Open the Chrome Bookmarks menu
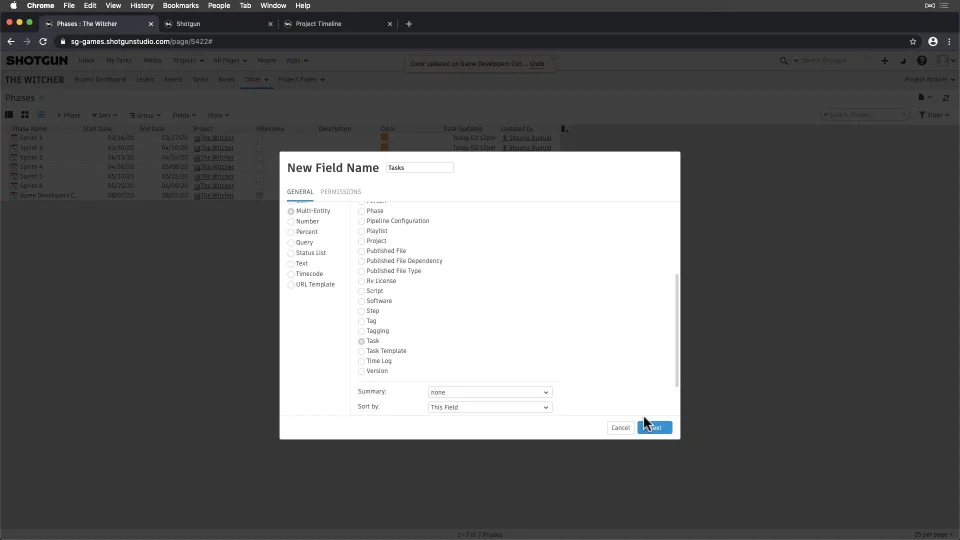 181,6
